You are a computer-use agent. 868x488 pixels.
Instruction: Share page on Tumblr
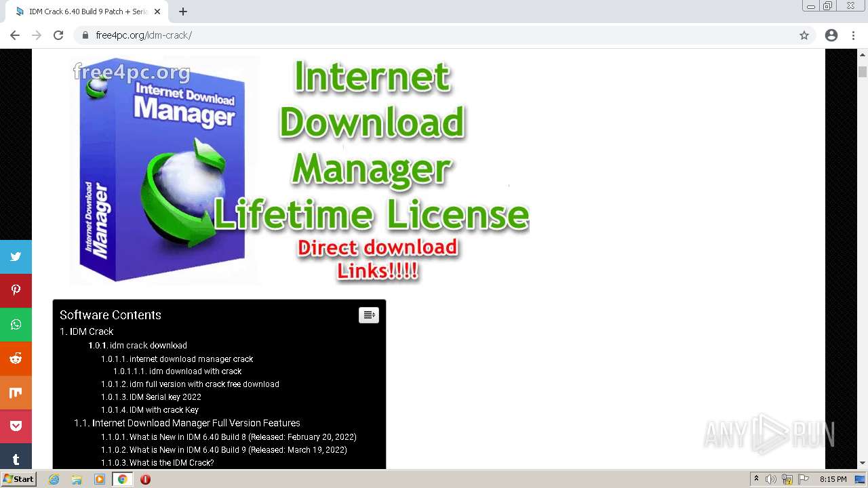(x=16, y=456)
